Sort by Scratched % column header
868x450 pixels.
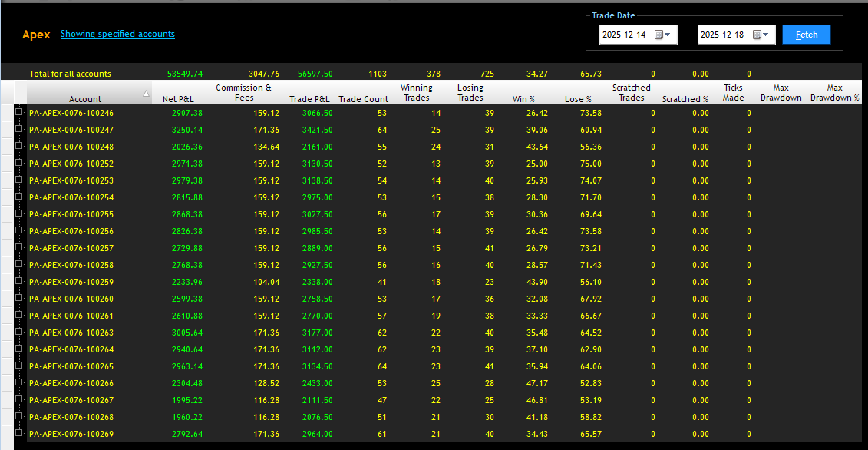[x=685, y=98]
